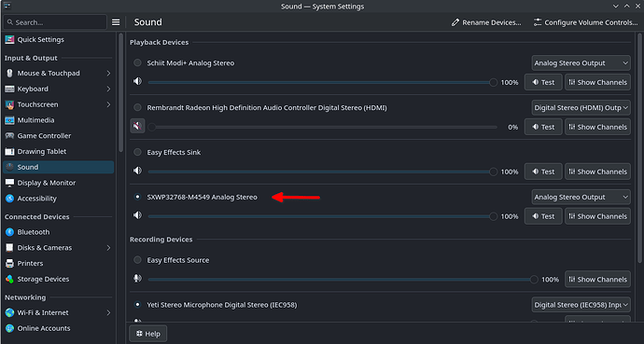Open the SXWP32768-M4549 Analog Stereo Output dropdown
The image size is (644, 344).
click(581, 198)
